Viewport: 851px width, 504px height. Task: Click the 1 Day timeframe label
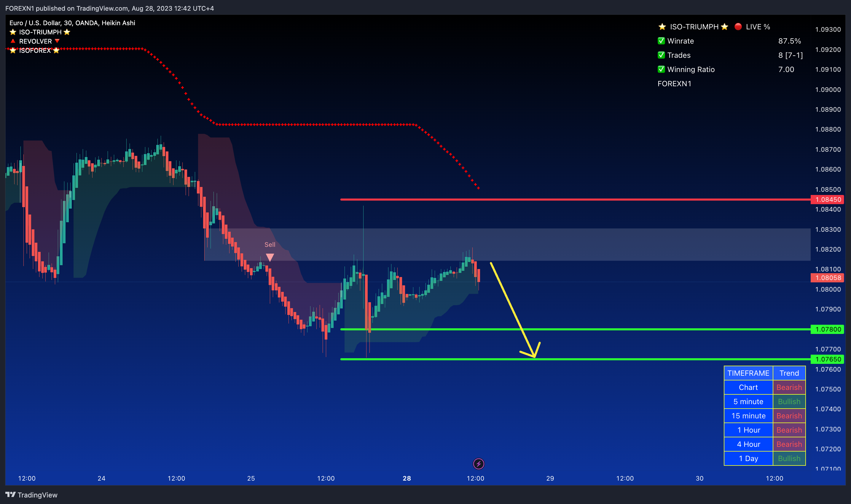748,458
